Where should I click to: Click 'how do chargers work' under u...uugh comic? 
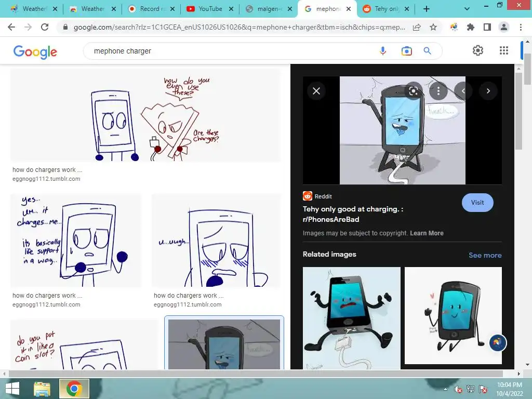189,296
